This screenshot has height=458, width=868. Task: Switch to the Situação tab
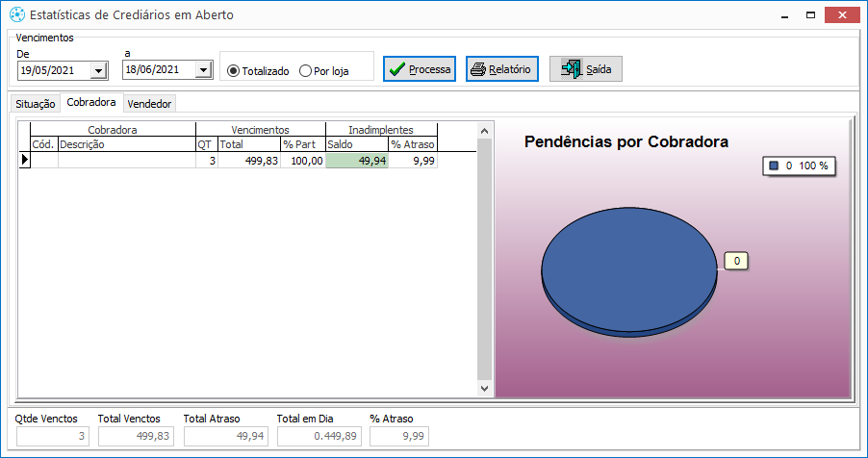point(36,104)
